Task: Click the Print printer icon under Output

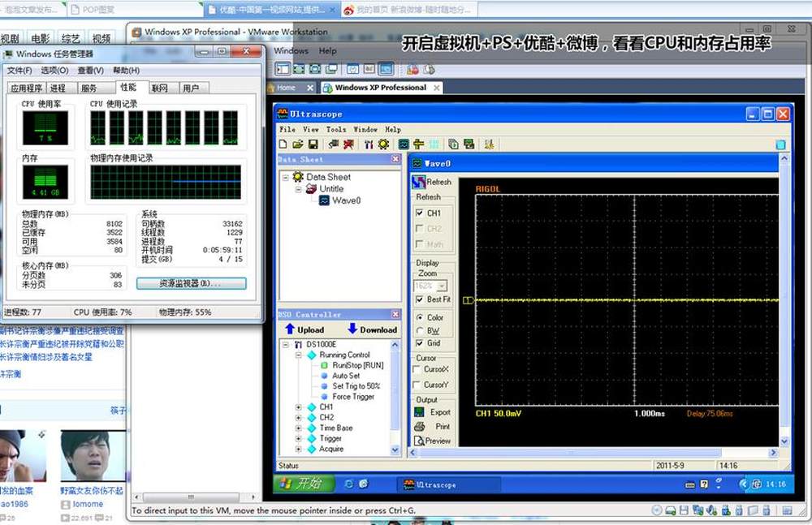Action: 419,427
